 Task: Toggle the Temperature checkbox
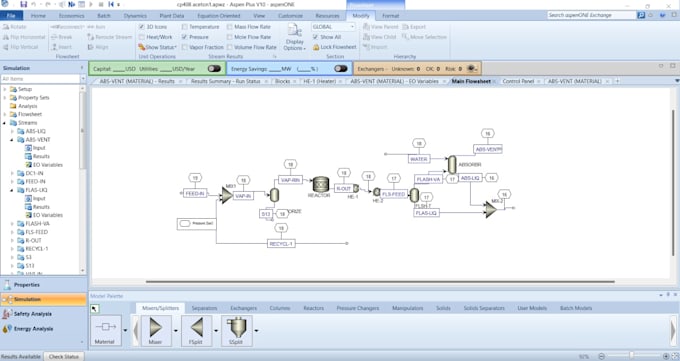coord(184,27)
